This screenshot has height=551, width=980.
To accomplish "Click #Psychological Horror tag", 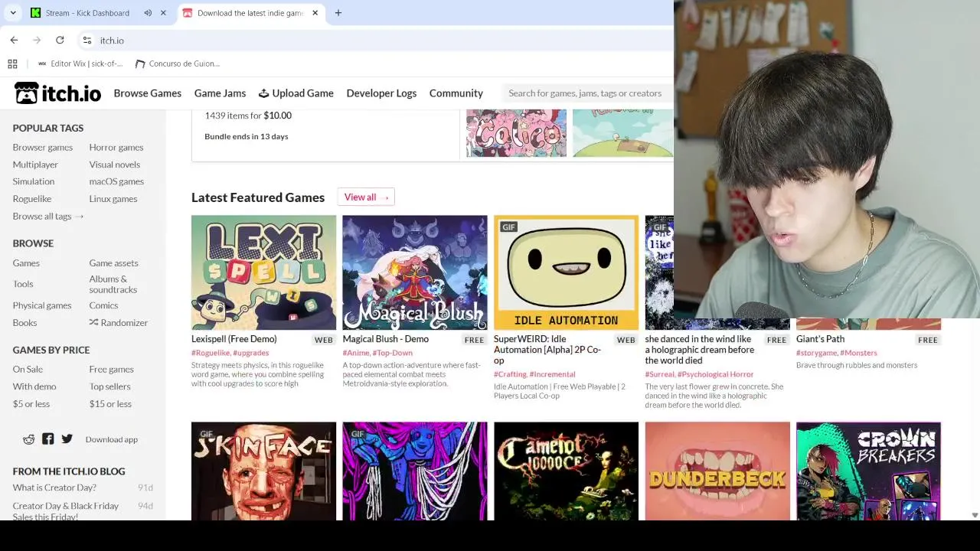I will coord(715,374).
